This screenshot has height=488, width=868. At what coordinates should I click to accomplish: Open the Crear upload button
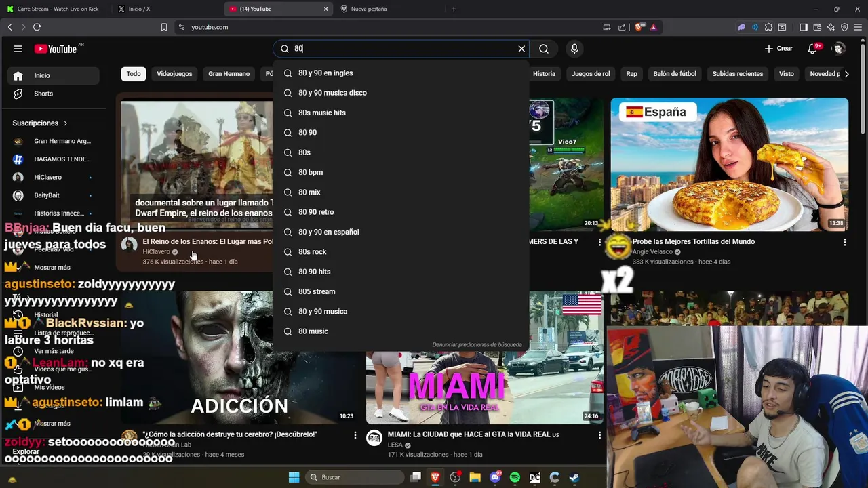tap(778, 49)
